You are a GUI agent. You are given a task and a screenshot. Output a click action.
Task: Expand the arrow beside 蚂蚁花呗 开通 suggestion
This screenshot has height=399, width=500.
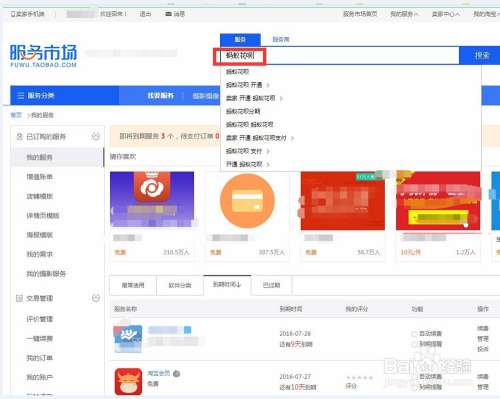click(268, 85)
